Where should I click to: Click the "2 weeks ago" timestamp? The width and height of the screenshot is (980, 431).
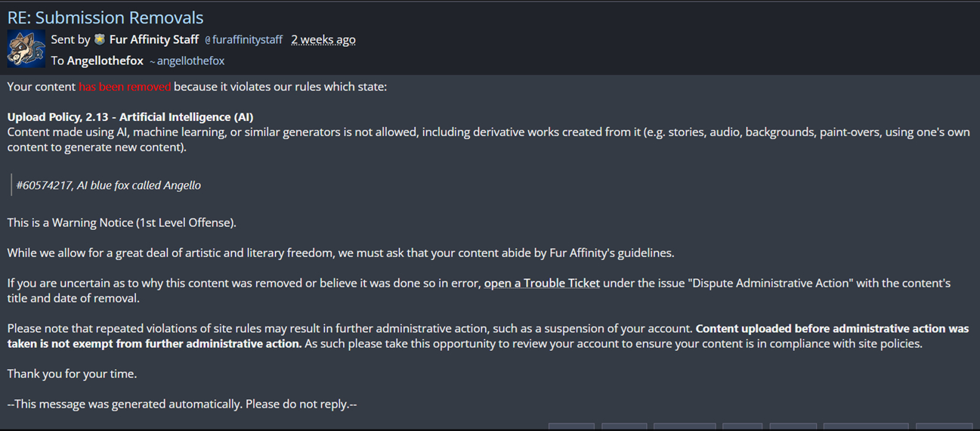pos(323,40)
